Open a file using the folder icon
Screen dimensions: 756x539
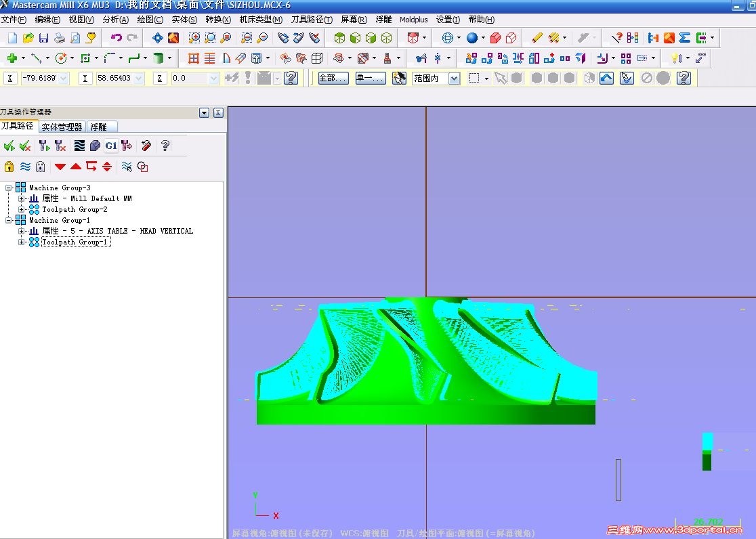[x=28, y=38]
